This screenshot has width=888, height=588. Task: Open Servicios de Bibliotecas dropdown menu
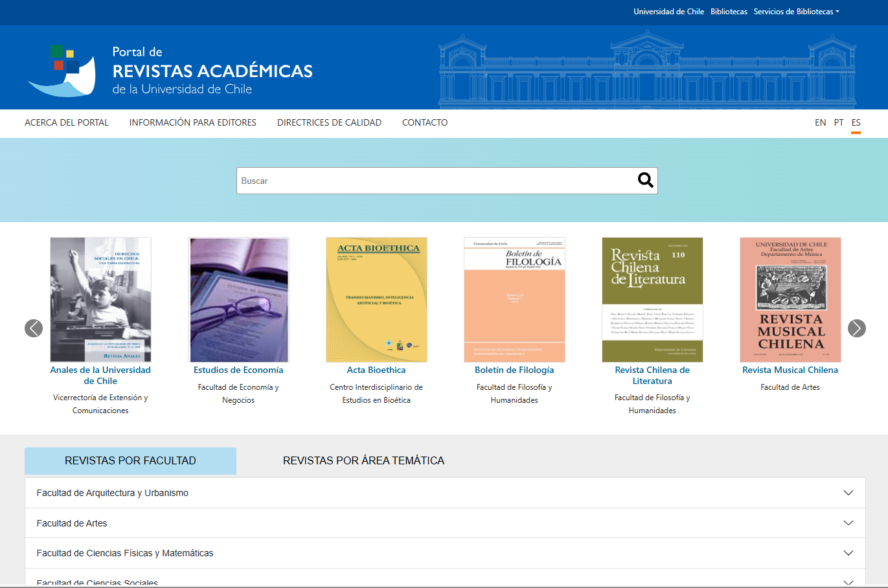[796, 12]
